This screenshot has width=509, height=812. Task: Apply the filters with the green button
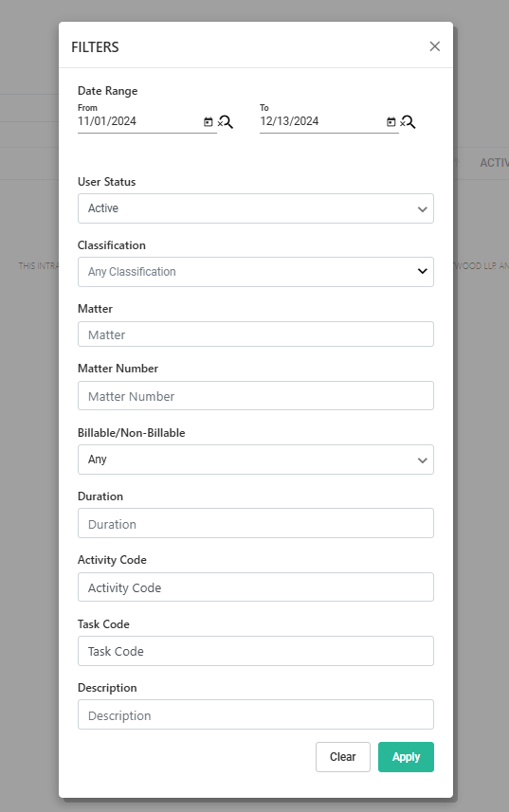click(406, 757)
